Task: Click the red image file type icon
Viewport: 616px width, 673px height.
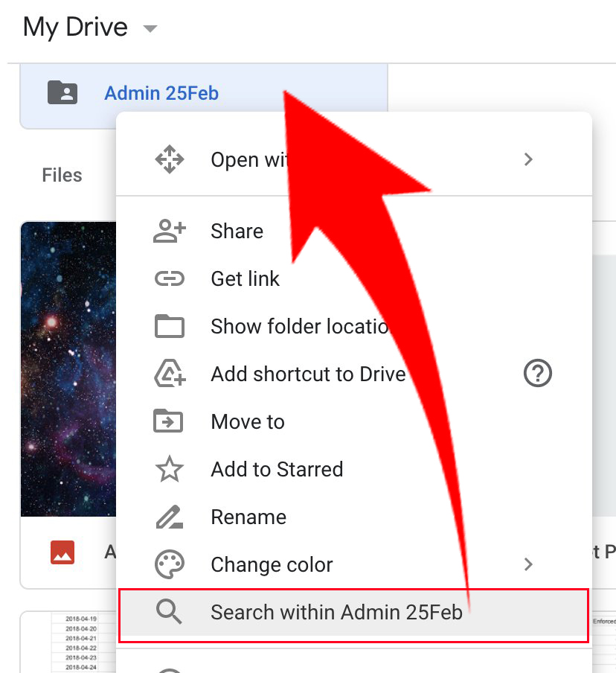Action: point(62,552)
